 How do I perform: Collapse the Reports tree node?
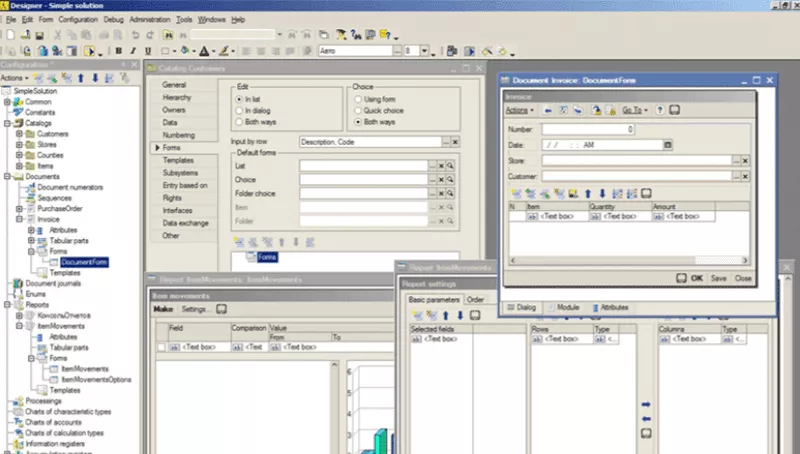[x=7, y=305]
